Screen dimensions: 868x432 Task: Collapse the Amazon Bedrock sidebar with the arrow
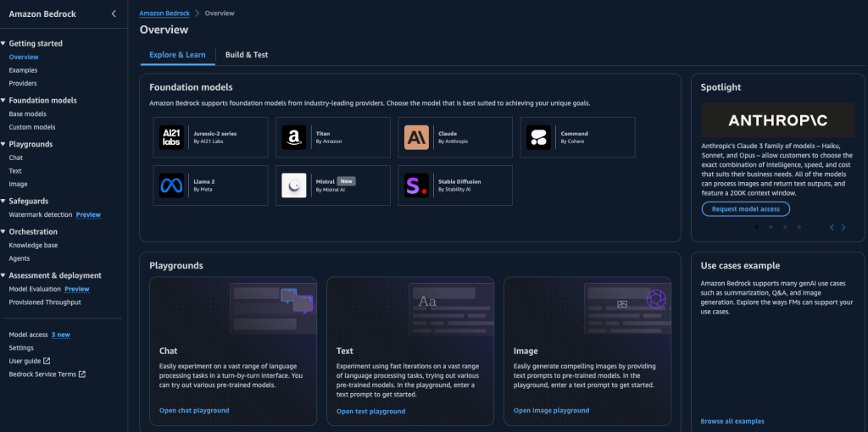point(114,14)
